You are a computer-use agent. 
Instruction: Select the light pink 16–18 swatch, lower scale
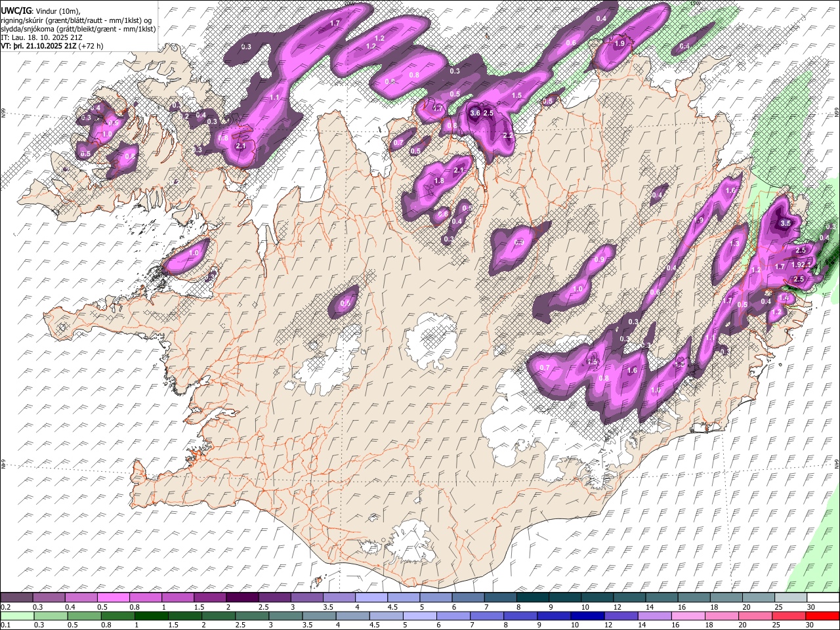pos(688,616)
